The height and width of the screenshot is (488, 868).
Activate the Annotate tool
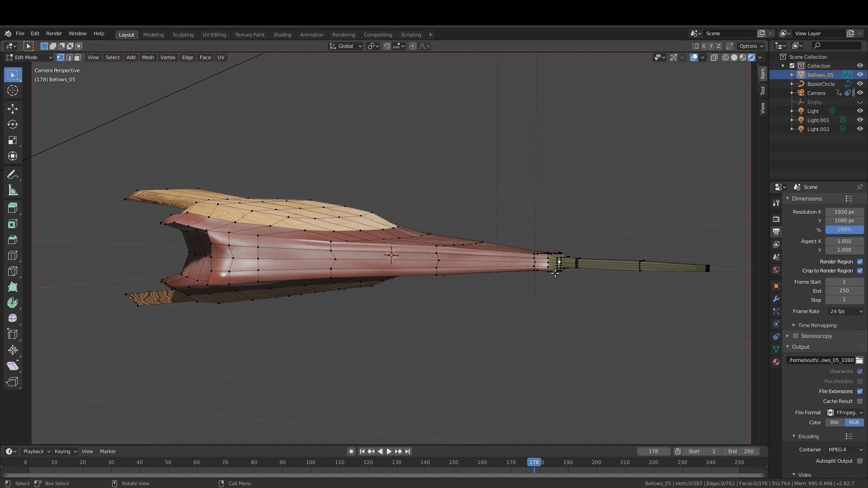tap(12, 174)
